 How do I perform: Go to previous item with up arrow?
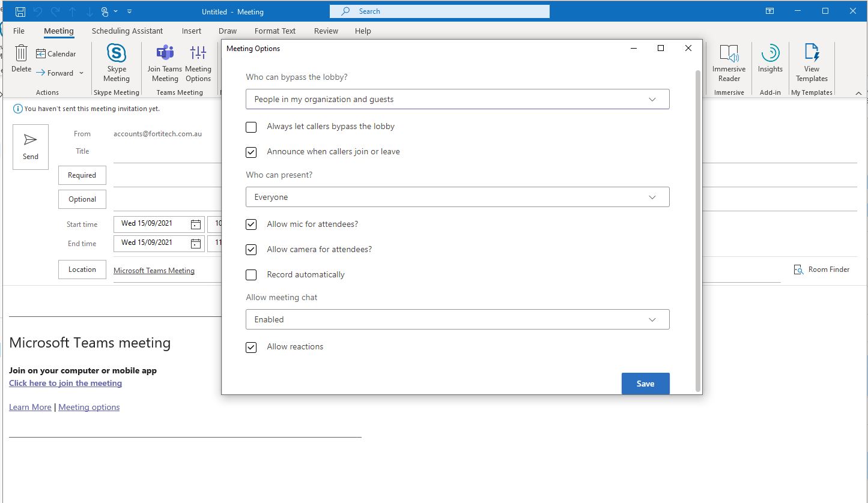72,11
